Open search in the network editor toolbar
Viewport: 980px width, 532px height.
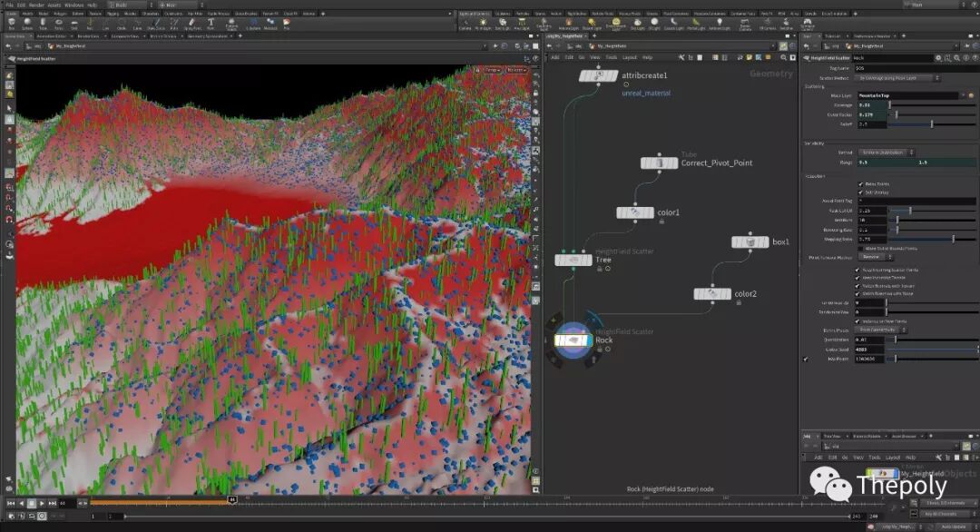(783, 57)
